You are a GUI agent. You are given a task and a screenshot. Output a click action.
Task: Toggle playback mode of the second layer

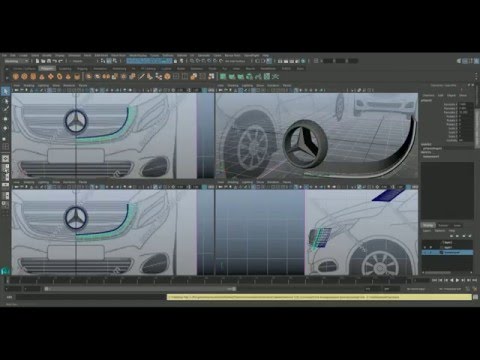coord(430,247)
